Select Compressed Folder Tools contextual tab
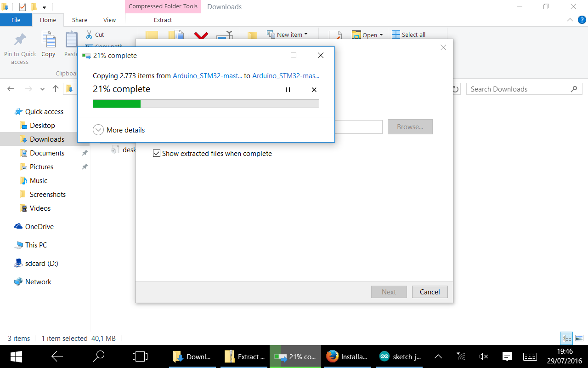The height and width of the screenshot is (368, 588). click(x=163, y=6)
